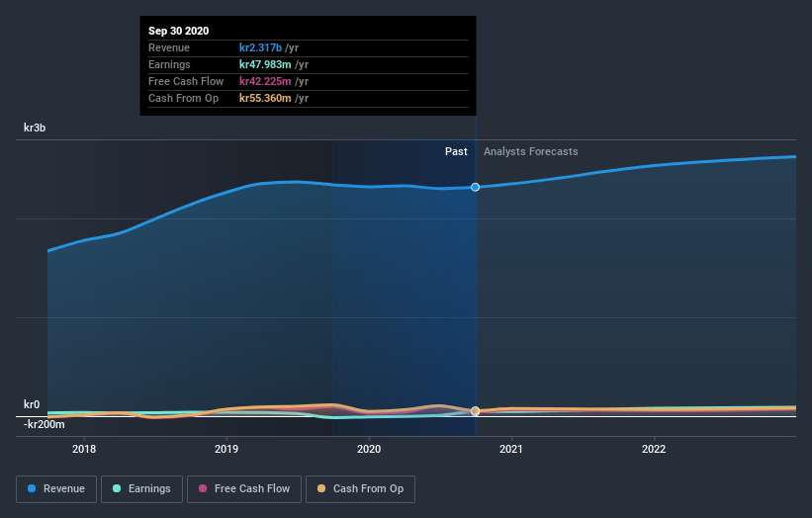This screenshot has width=812, height=518.
Task: Click the 2018 x-axis label
Action: [84, 449]
